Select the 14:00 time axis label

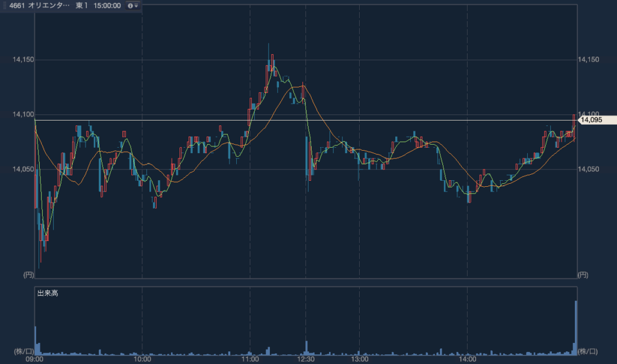[x=468, y=359]
